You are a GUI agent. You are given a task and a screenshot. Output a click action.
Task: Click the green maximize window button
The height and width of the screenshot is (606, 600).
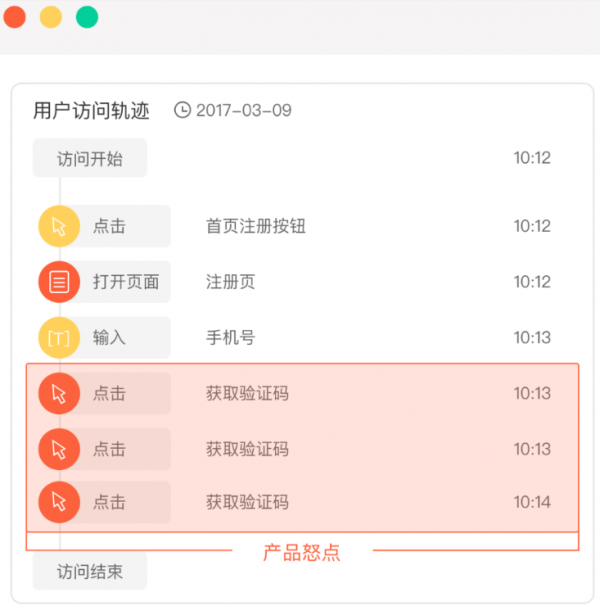[87, 17]
